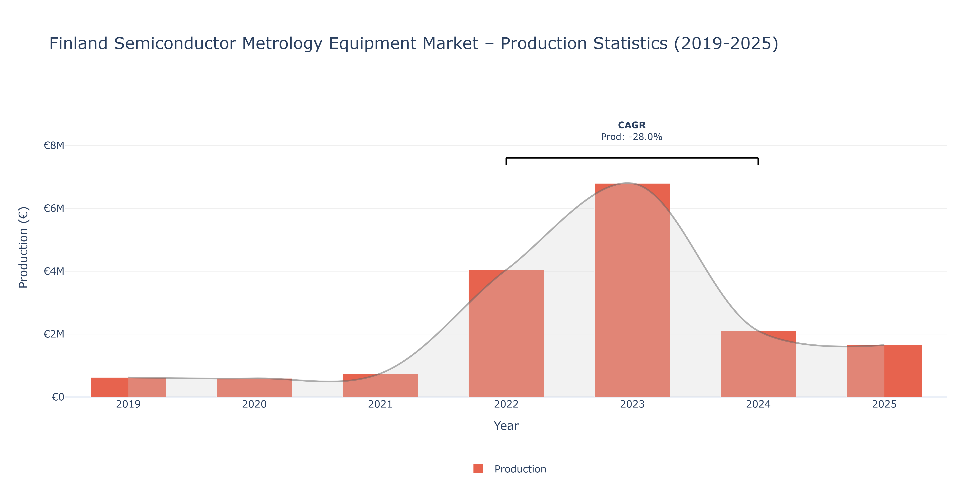Click the 2020 x-axis label
This screenshot has width=980, height=490.
[x=254, y=404]
